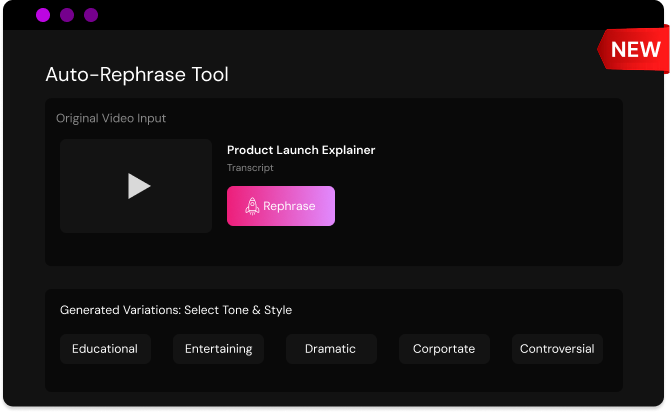671x413 pixels.
Task: Click empty space below the Controversial chip
Action: click(x=557, y=378)
